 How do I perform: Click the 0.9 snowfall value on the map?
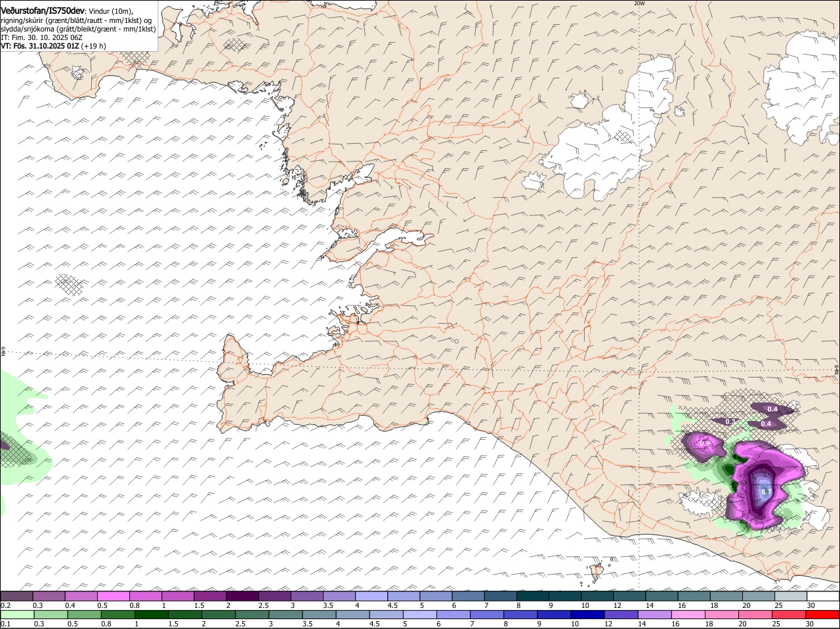pos(705,444)
